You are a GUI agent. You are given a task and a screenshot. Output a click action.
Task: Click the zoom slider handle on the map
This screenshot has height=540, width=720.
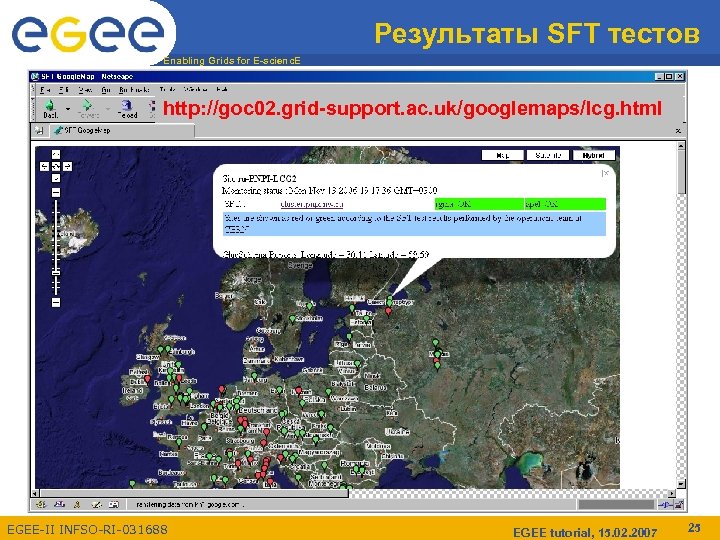click(x=56, y=273)
